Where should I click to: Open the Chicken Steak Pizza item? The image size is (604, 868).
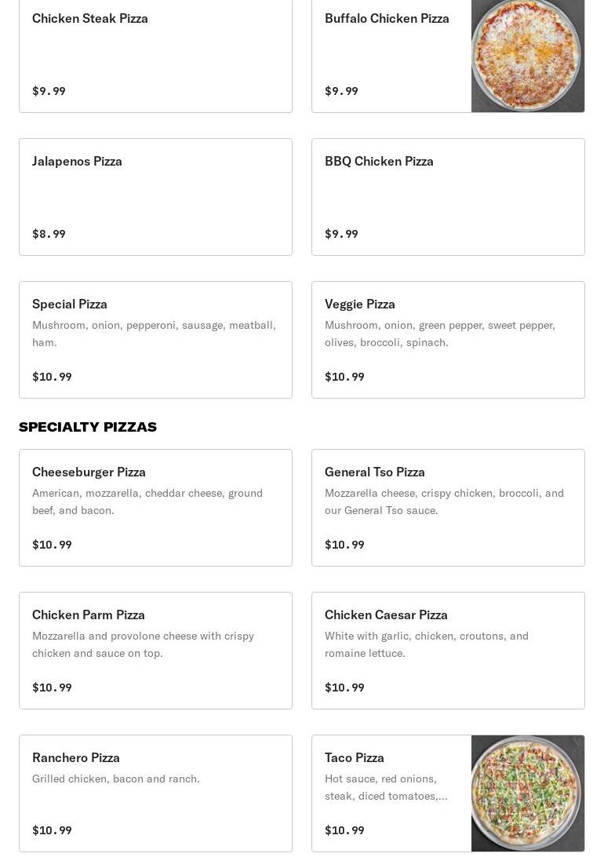point(155,55)
